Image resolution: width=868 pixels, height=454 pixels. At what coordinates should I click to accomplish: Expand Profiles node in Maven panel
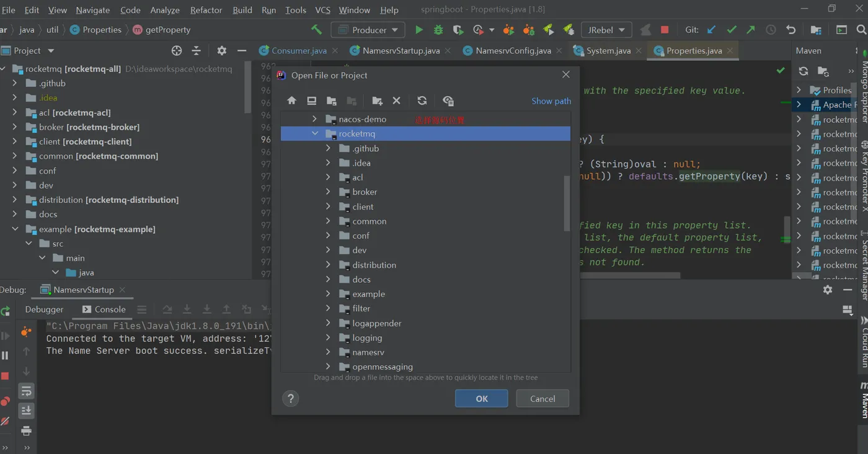799,90
